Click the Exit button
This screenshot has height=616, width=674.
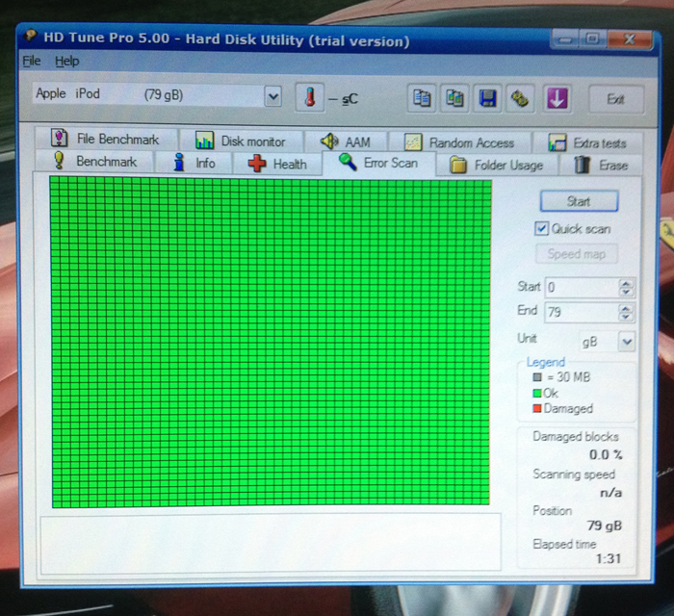615,98
